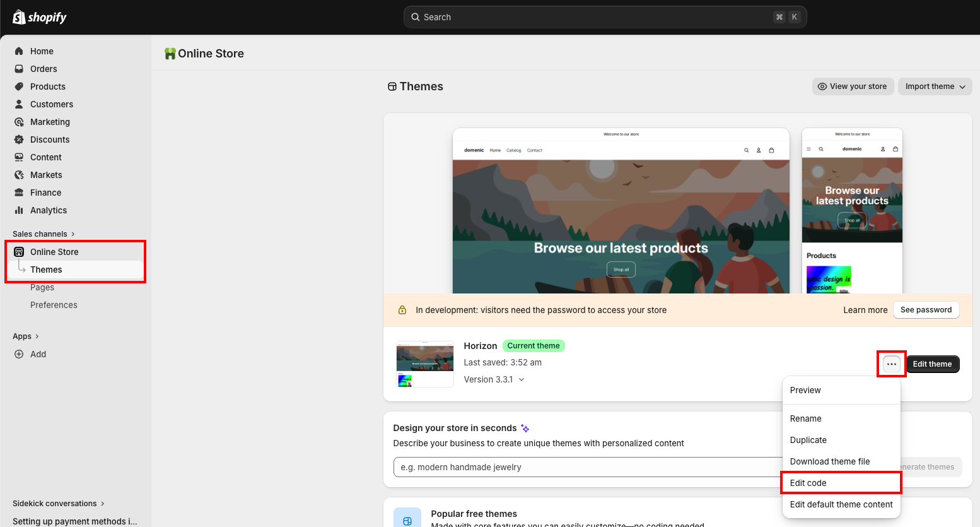Open the Learn more link
Image resolution: width=980 pixels, height=527 pixels.
[865, 310]
